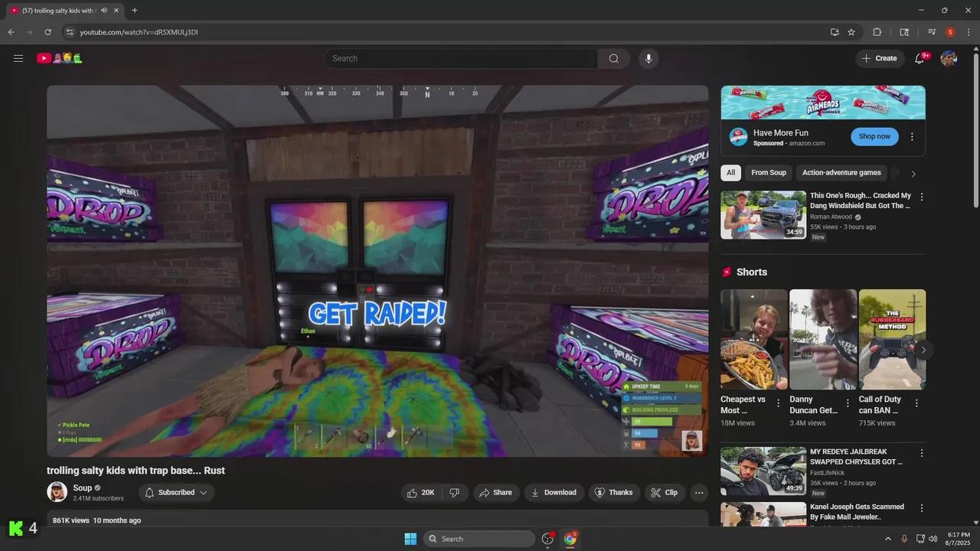Click the Chrome address bar URL

point(139,32)
